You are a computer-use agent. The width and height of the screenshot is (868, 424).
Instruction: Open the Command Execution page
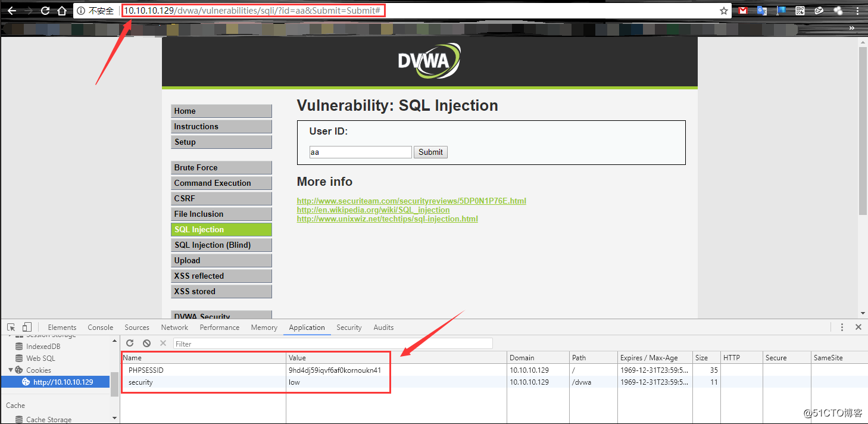221,183
